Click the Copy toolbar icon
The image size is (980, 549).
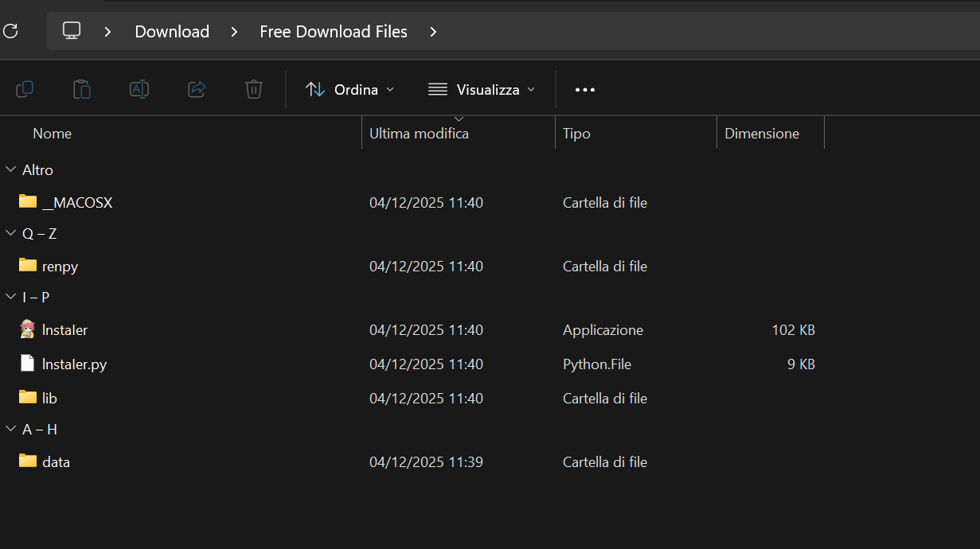click(25, 89)
